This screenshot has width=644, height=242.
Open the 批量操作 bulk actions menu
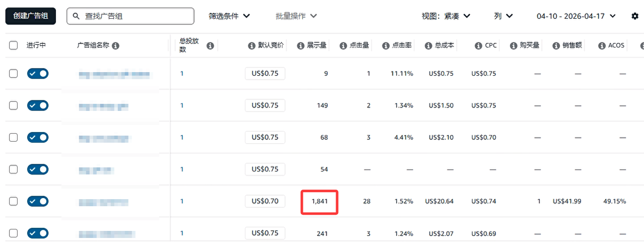(296, 16)
